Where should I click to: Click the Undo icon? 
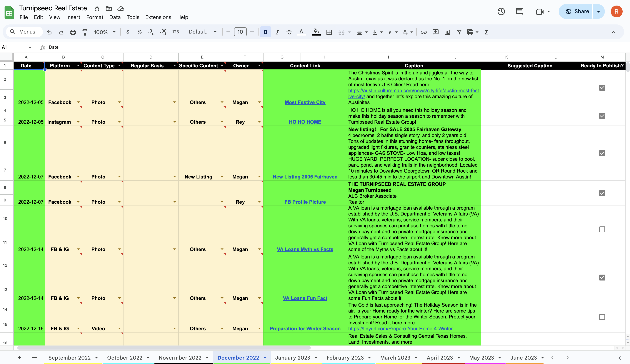click(x=49, y=32)
